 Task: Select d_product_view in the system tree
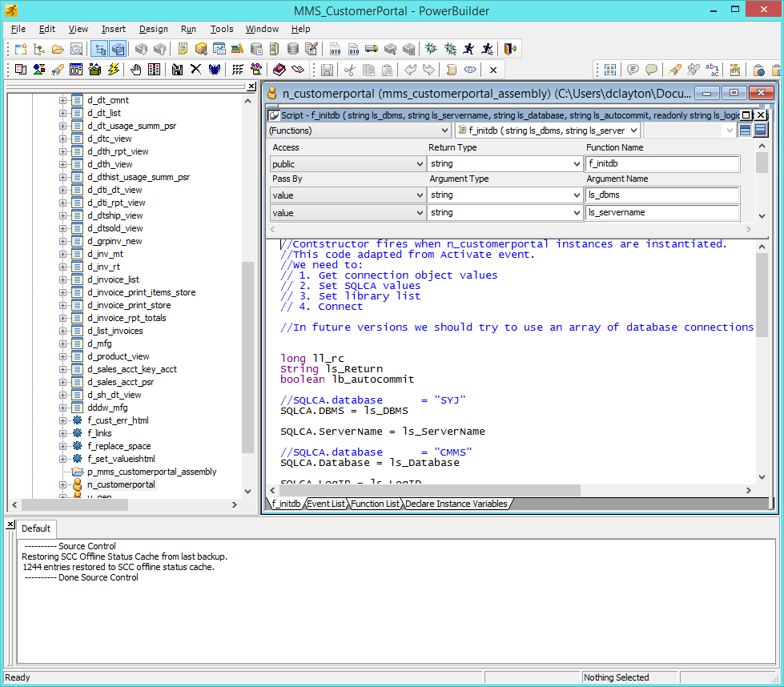pyautogui.click(x=118, y=356)
